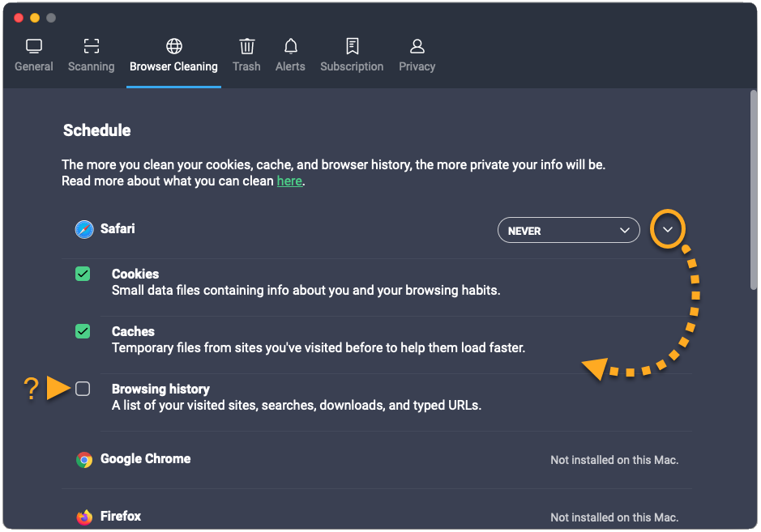Click the vertical scrollbar on the right

click(x=754, y=190)
